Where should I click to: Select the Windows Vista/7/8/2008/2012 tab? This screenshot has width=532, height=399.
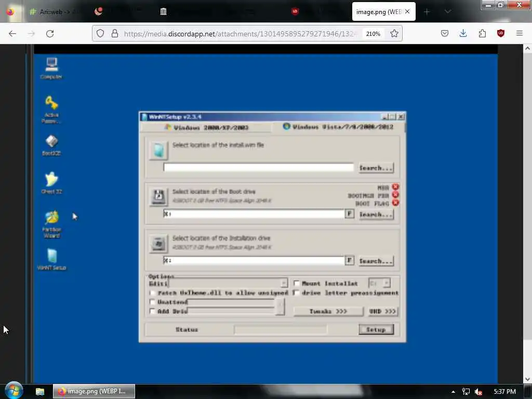(338, 127)
